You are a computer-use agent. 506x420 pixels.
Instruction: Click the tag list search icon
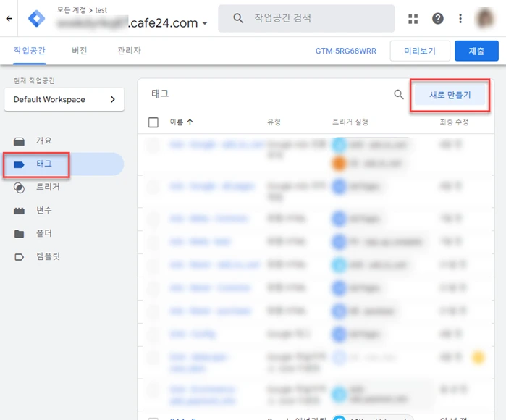point(399,95)
